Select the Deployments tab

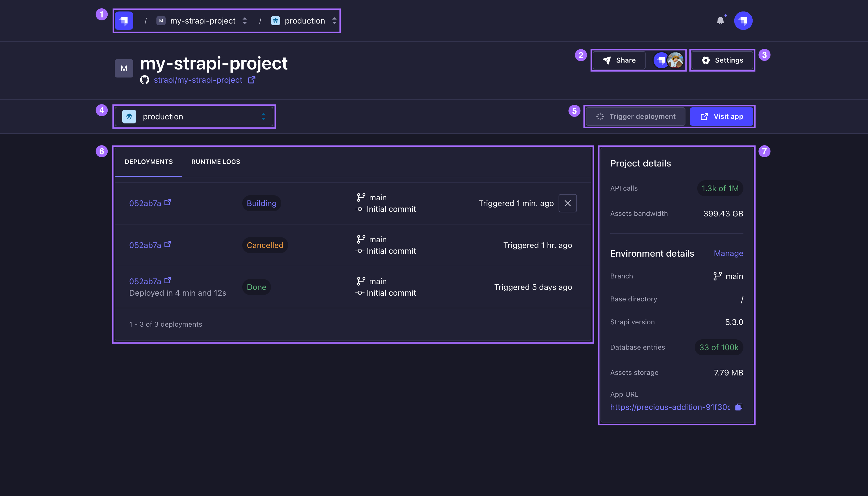click(x=148, y=161)
